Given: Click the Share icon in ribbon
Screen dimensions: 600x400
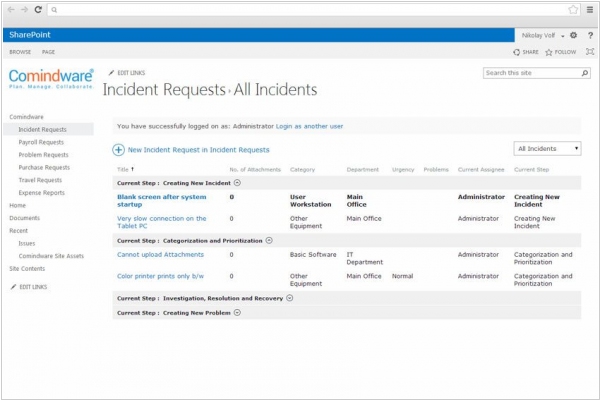Looking at the screenshot, I should point(516,51).
